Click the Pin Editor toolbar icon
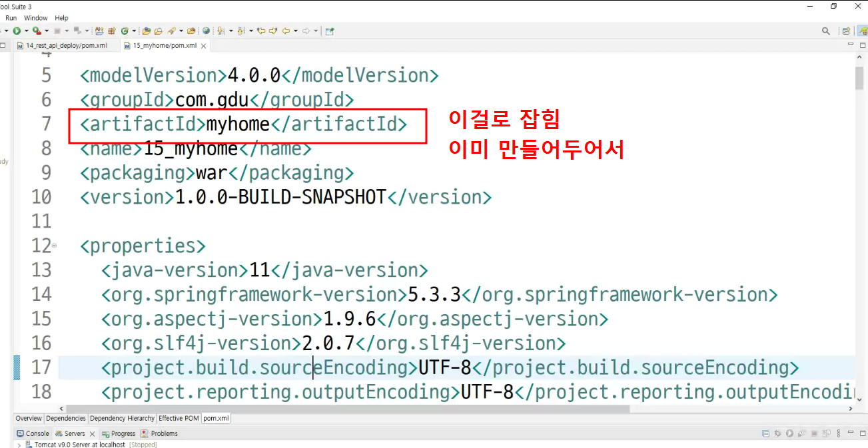868x448 pixels. [329, 31]
